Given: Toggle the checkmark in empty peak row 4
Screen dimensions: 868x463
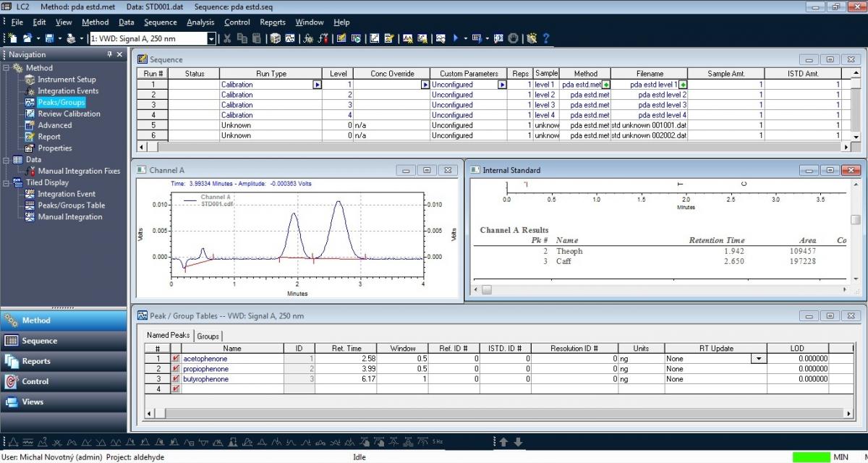Looking at the screenshot, I should coord(176,389).
